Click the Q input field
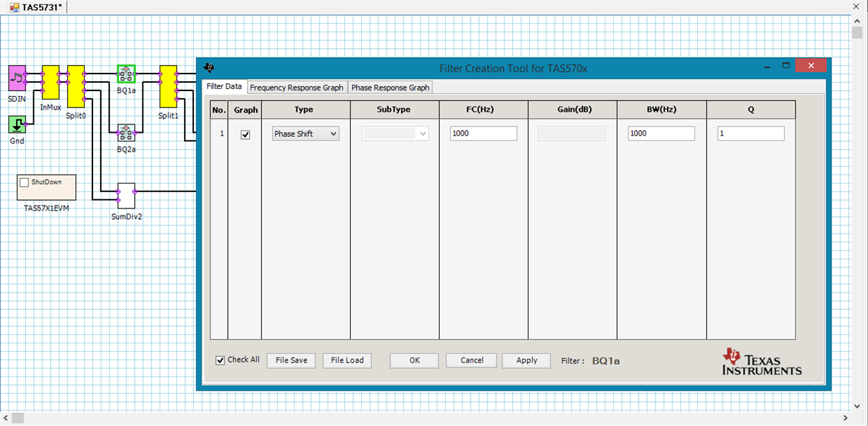 pyautogui.click(x=751, y=134)
